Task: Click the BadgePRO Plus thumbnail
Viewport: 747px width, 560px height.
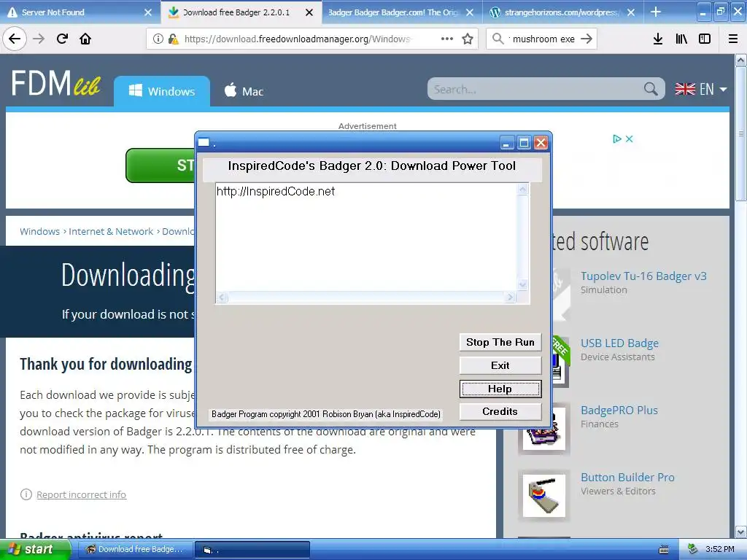Action: coord(544,431)
